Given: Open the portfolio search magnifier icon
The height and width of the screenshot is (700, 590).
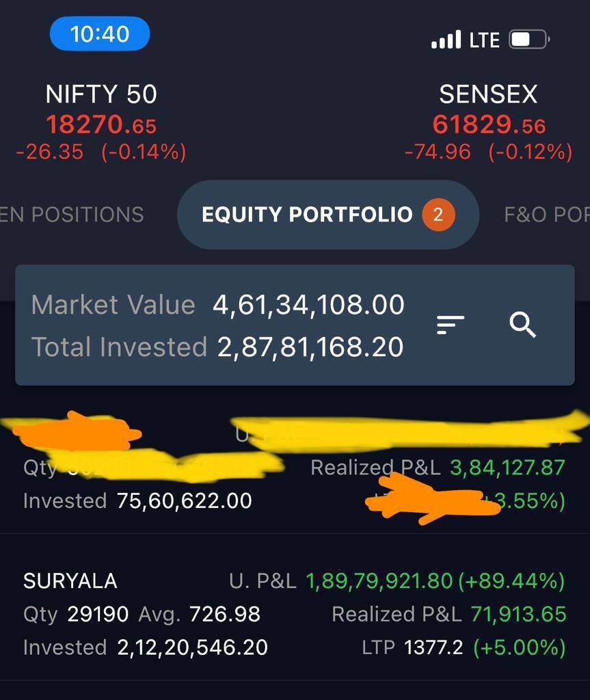Looking at the screenshot, I should [x=522, y=325].
